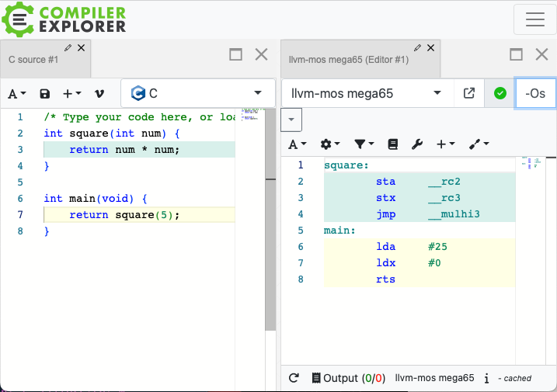Click the assembly output minimap
The height and width of the screenshot is (392, 557).
[531, 163]
